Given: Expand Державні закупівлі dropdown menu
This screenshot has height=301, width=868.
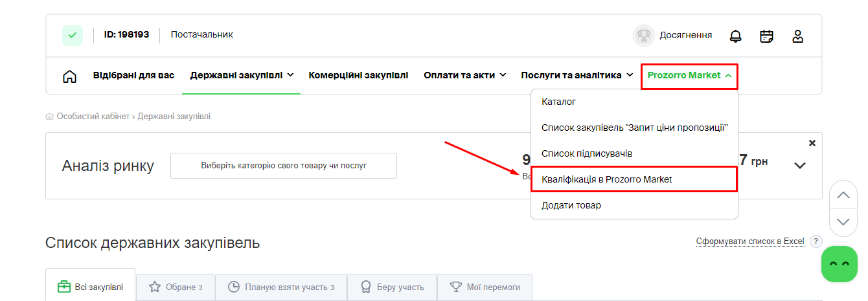Looking at the screenshot, I should (x=242, y=75).
